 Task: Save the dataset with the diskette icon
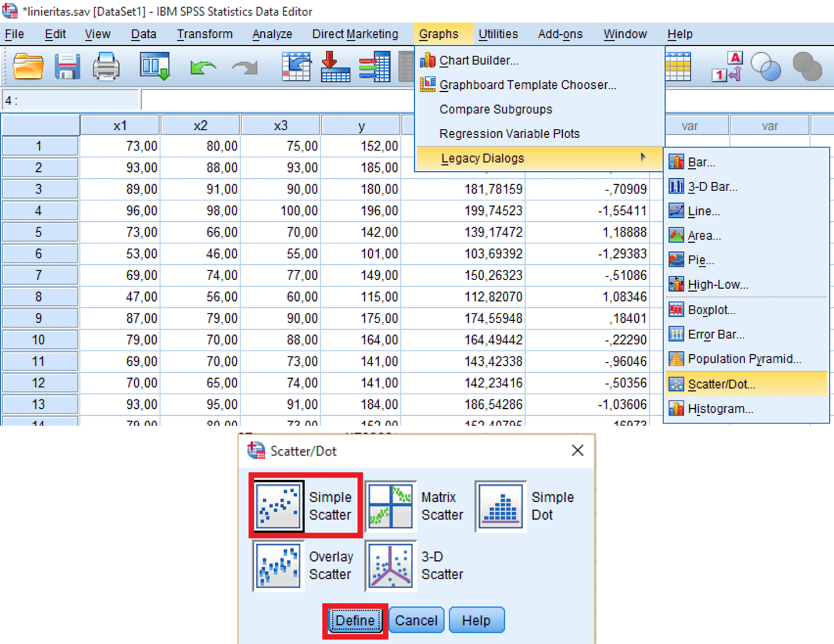[x=66, y=66]
